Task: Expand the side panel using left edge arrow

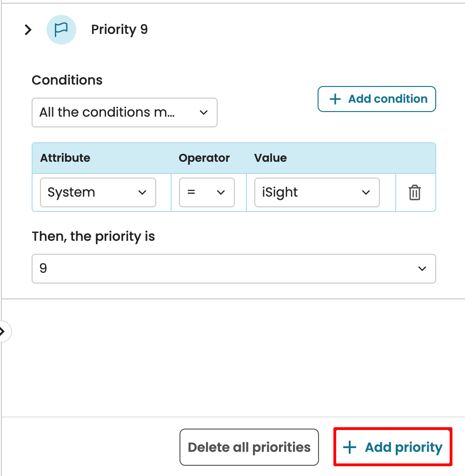Action: point(3,331)
